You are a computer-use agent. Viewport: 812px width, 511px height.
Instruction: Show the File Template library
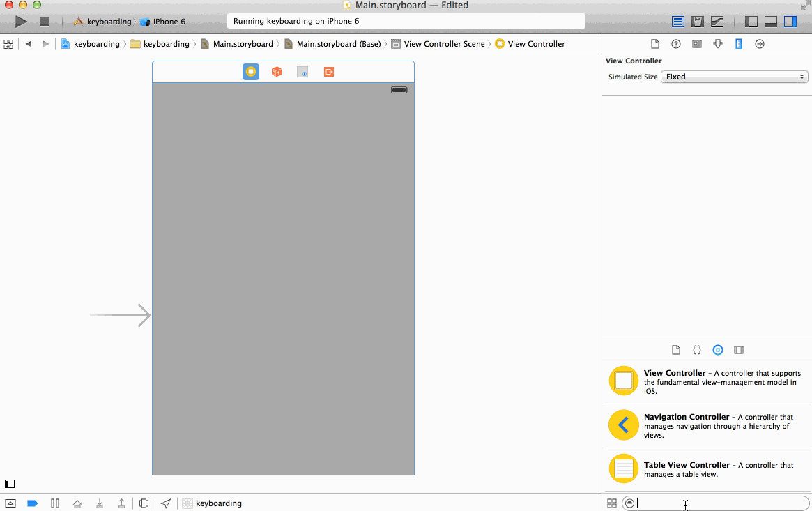coord(676,350)
